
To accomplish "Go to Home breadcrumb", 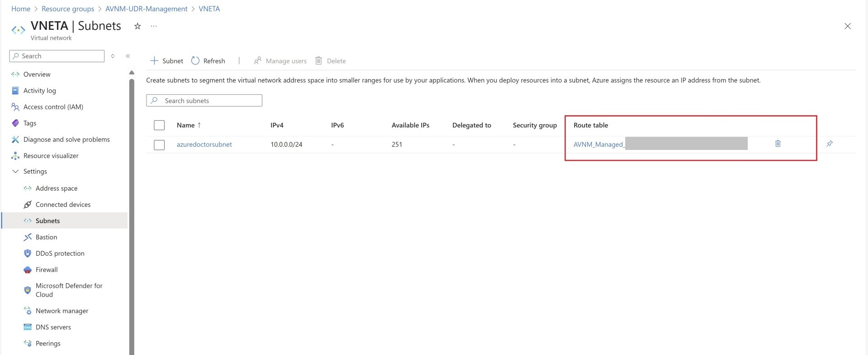I will (x=21, y=9).
